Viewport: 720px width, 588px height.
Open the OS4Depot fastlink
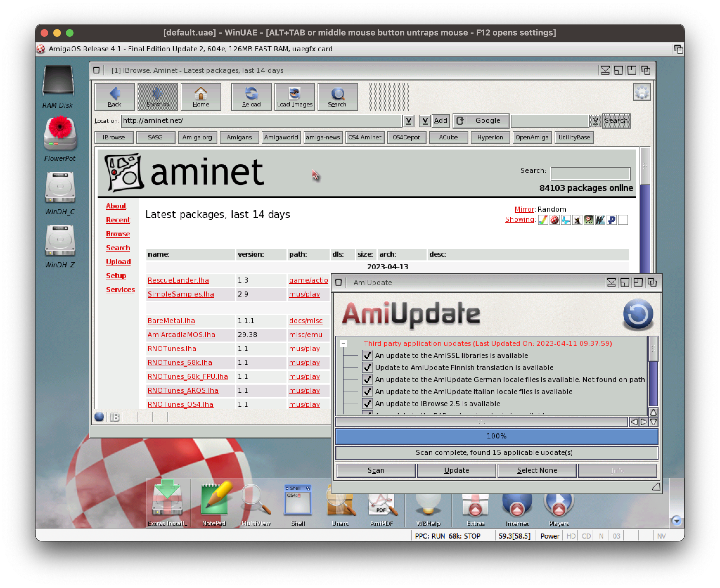tap(406, 137)
